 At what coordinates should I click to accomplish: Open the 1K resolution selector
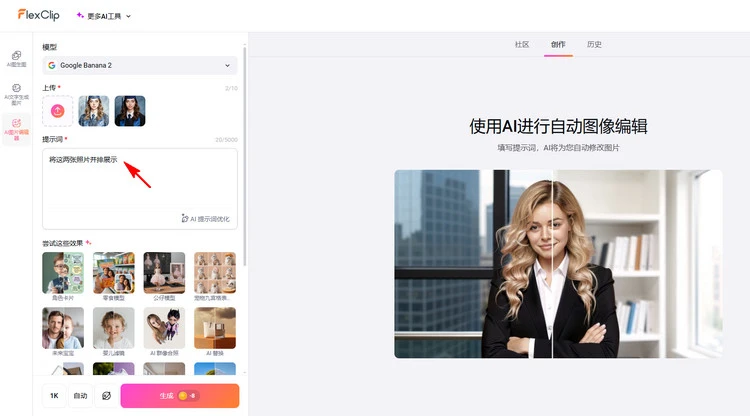pos(54,396)
